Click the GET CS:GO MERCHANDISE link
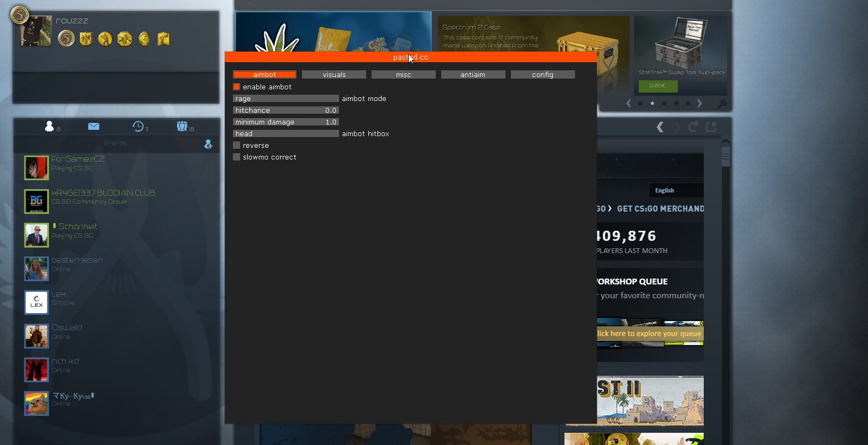Screen dimensions: 868x445 click(661, 208)
